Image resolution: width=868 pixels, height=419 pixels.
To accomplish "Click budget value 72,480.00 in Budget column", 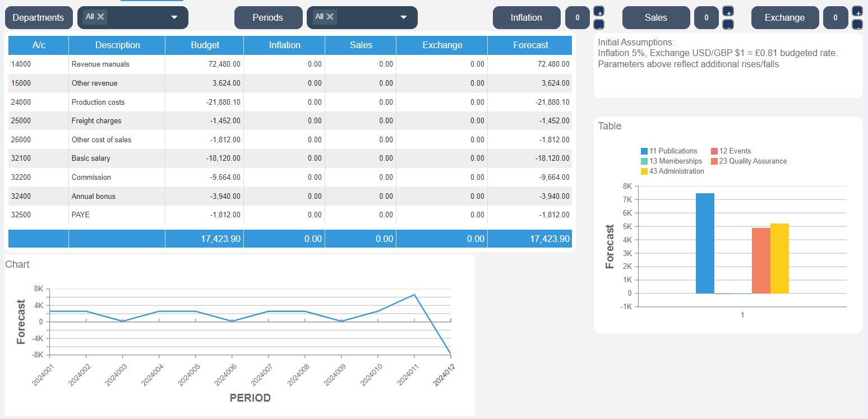I will pos(224,64).
